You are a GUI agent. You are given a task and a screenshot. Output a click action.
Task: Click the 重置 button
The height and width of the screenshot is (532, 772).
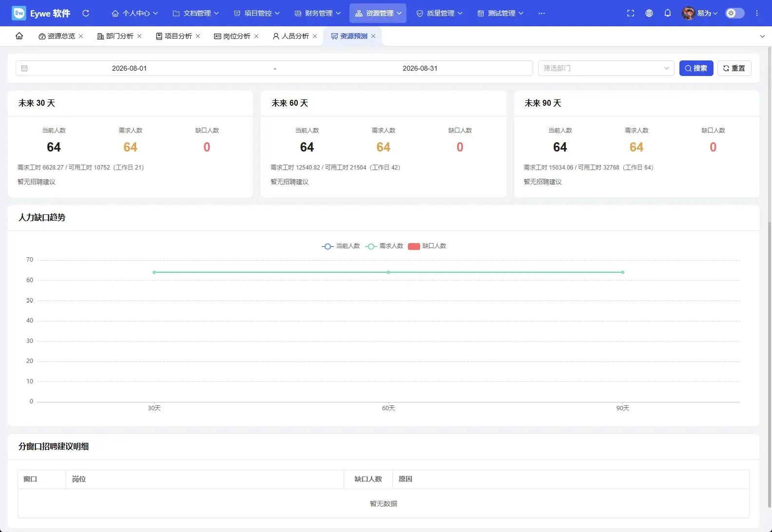734,68
